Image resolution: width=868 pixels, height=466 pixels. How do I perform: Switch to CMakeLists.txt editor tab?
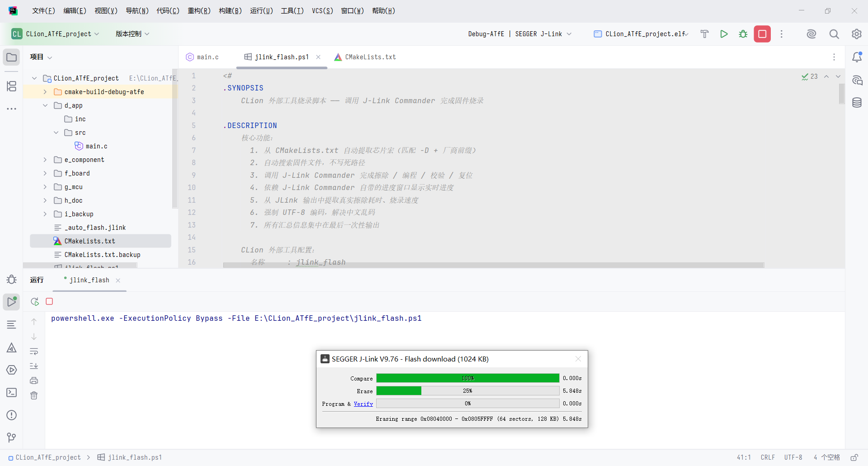point(365,57)
